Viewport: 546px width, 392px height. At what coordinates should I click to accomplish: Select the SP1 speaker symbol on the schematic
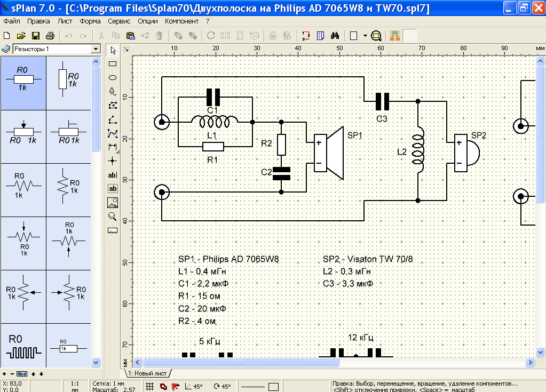click(x=329, y=153)
